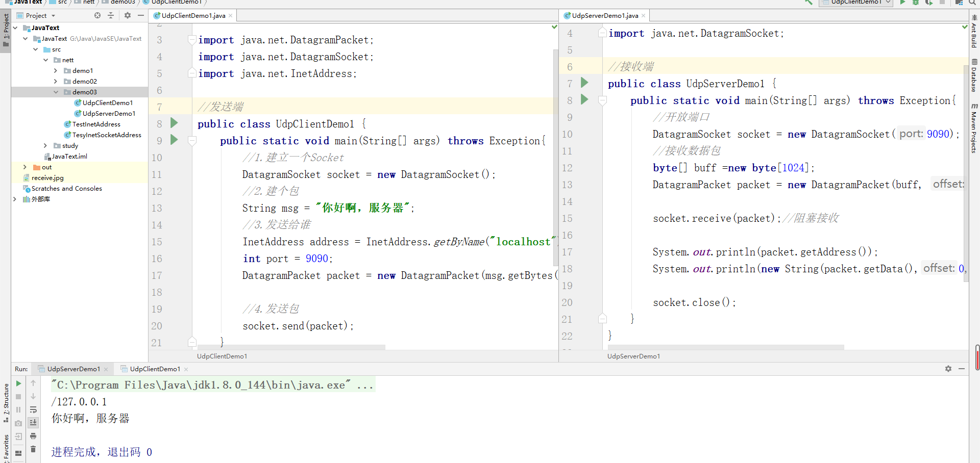
Task: Expand the 外部库 node
Action: (15, 199)
